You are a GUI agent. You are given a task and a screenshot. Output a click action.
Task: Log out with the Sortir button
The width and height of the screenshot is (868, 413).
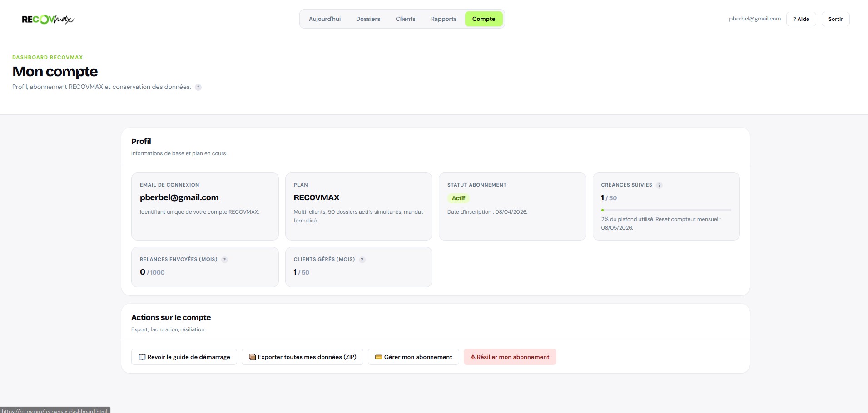(835, 19)
